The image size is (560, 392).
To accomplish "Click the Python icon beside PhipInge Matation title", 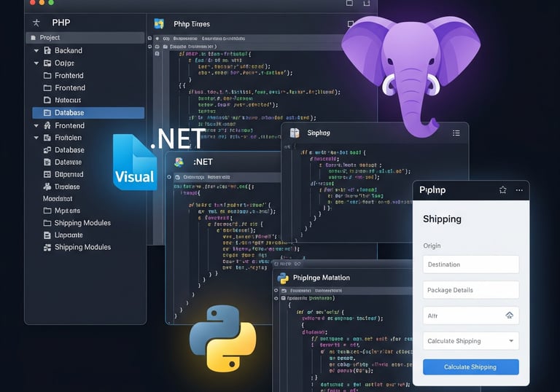I will click(283, 278).
